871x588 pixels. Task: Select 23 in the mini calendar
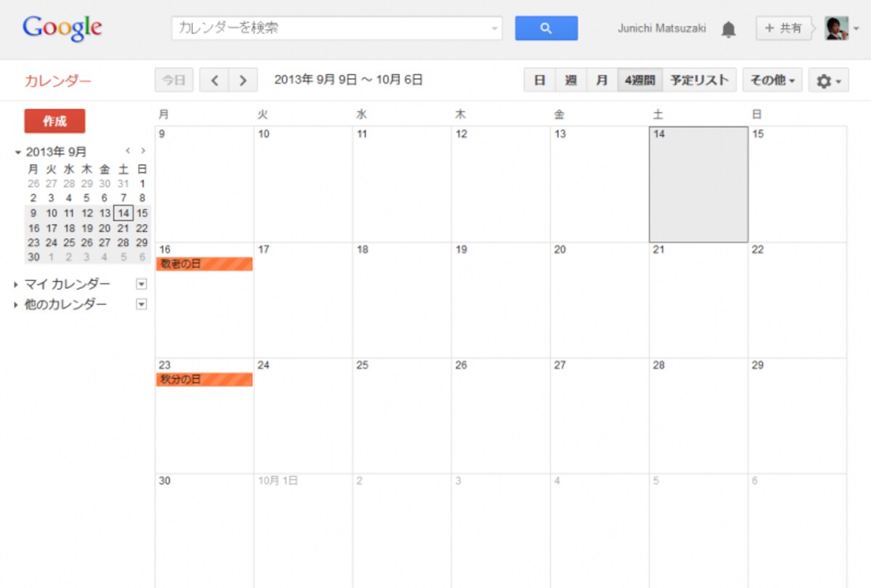pyautogui.click(x=33, y=242)
